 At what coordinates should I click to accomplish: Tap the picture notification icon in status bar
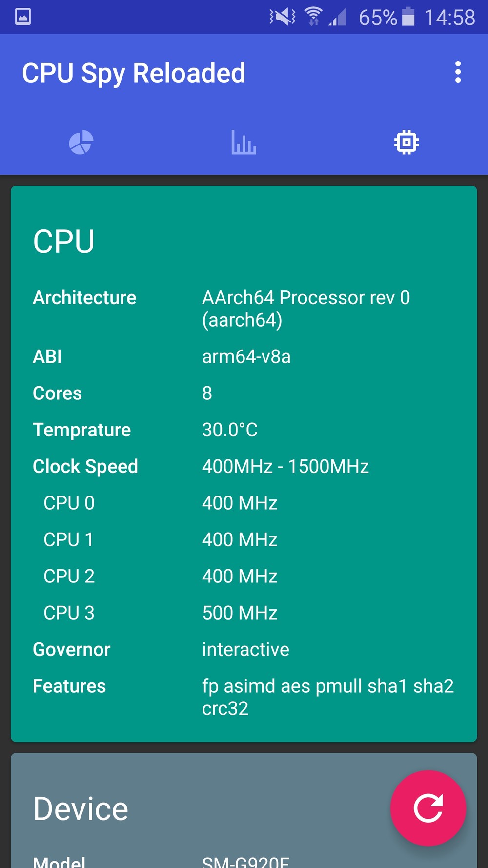[23, 17]
